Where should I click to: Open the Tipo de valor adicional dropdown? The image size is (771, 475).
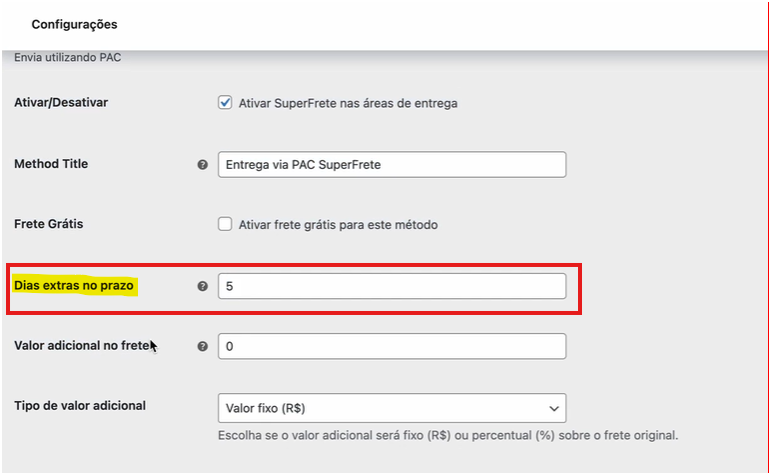click(392, 408)
